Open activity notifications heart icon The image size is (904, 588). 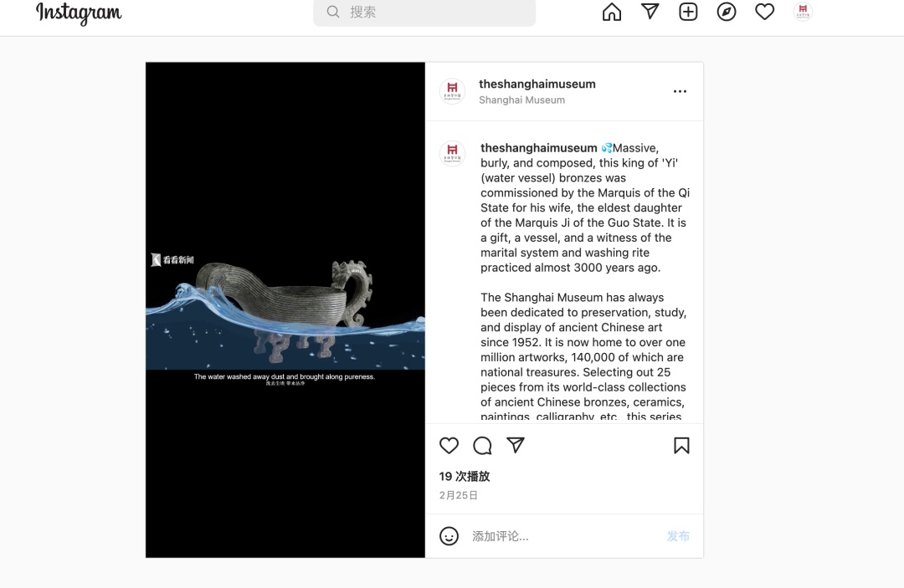[764, 12]
